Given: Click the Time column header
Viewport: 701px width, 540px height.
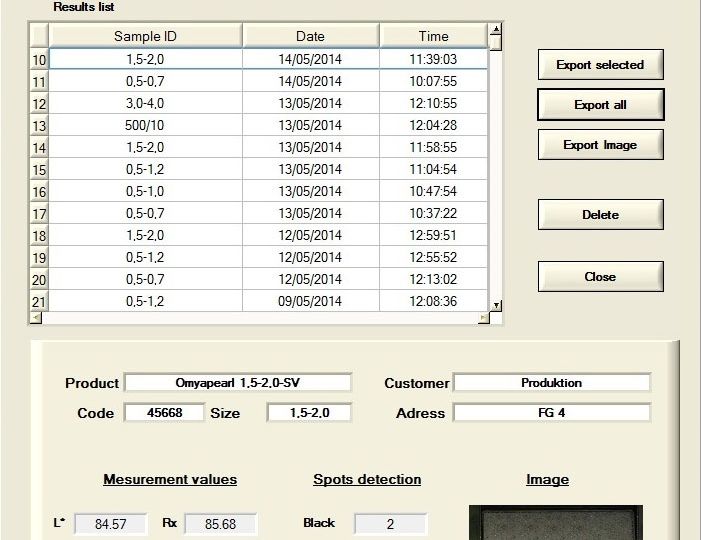Looking at the screenshot, I should point(433,36).
